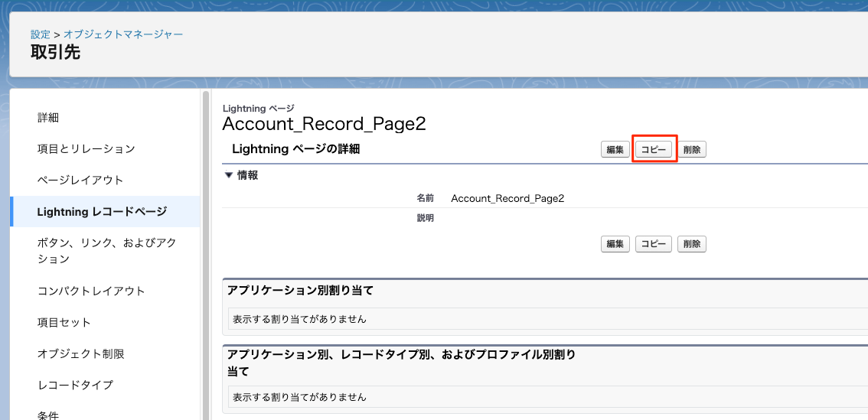Click コンパクトレイアウト in the sidebar
The width and height of the screenshot is (868, 420).
(91, 291)
